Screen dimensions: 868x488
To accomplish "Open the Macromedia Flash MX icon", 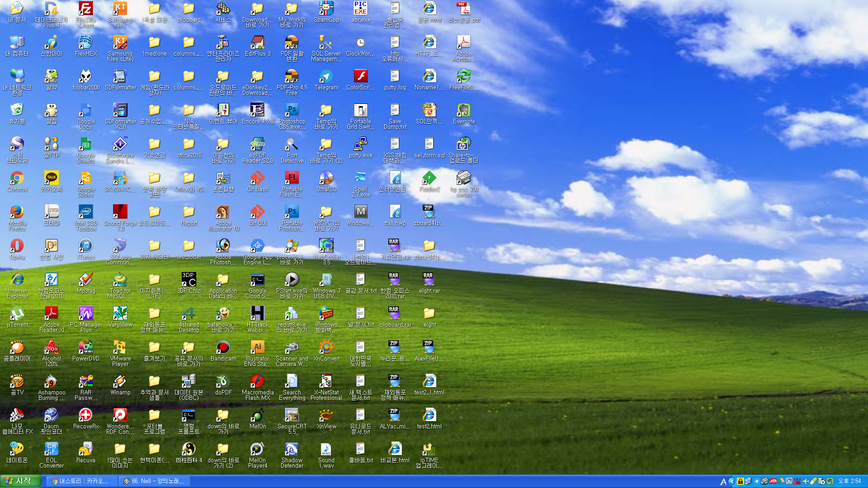I will pos(258,387).
